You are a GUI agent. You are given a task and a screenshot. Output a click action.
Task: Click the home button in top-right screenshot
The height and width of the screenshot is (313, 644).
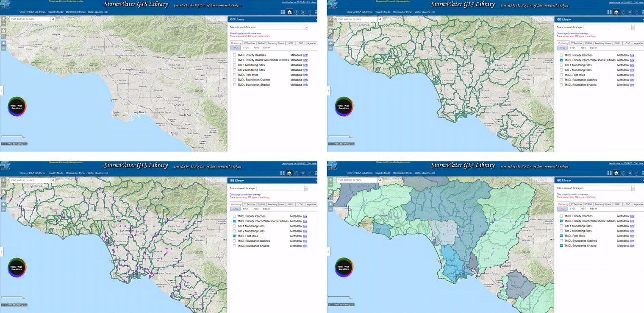[x=330, y=31]
